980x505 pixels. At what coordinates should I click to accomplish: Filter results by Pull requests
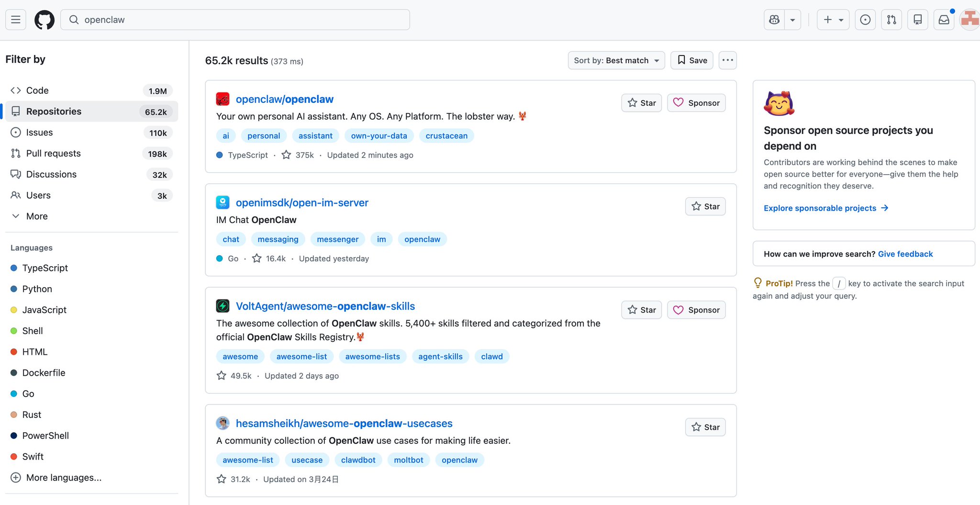point(91,154)
